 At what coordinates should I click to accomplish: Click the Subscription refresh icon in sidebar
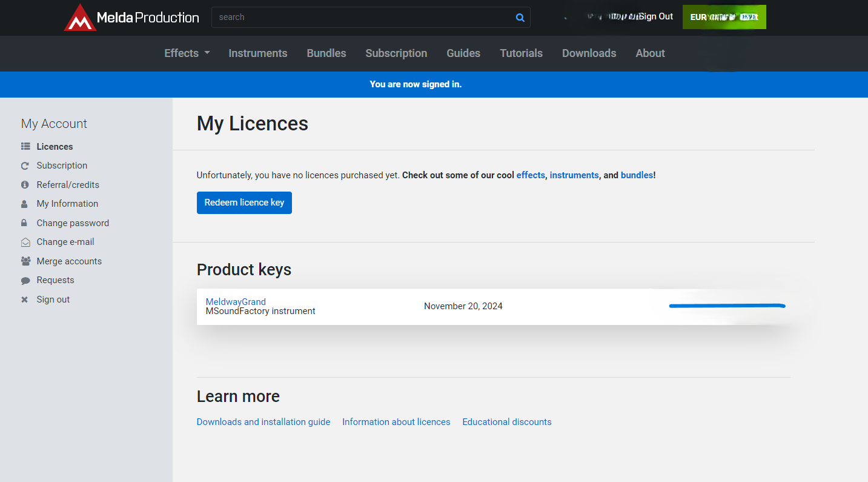[x=25, y=166]
